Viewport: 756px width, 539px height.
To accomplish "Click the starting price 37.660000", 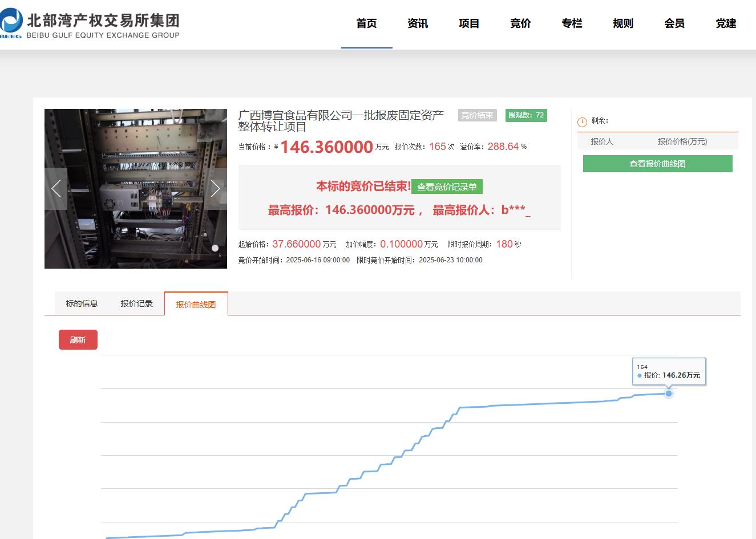I will [297, 244].
